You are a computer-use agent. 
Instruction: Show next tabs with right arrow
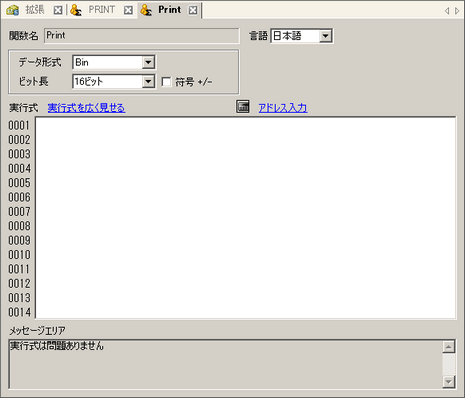pyautogui.click(x=457, y=11)
